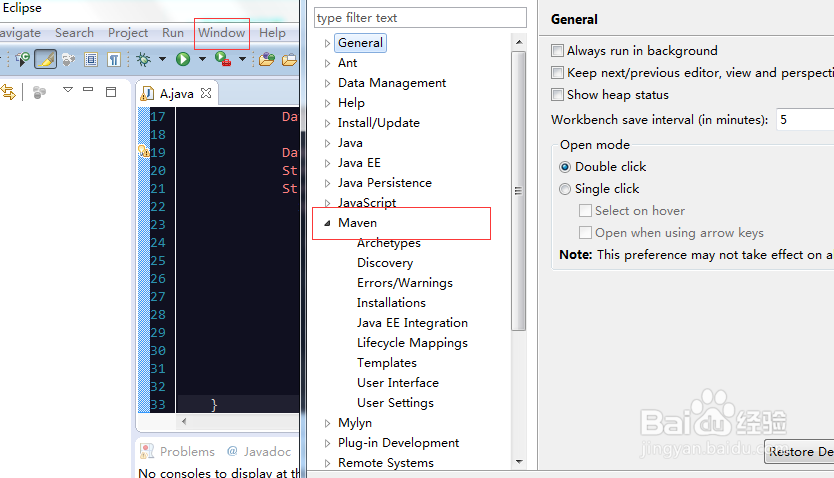Click the Run External Tools icon
The image size is (834, 478).
223,58
